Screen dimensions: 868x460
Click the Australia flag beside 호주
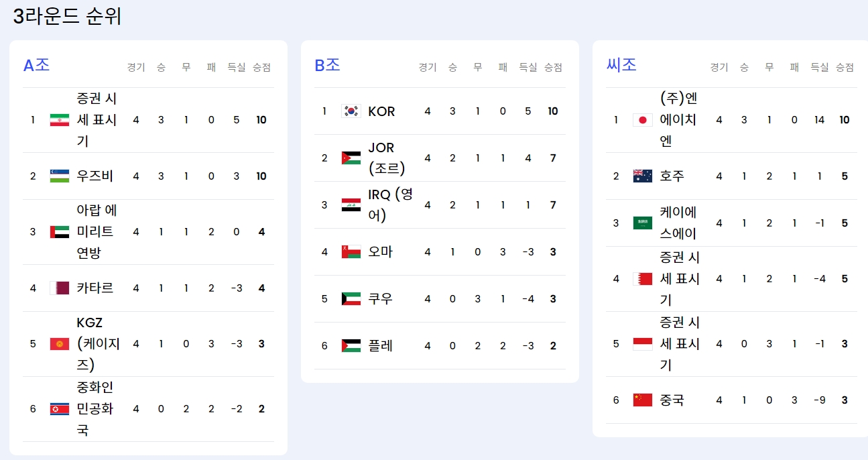643,176
